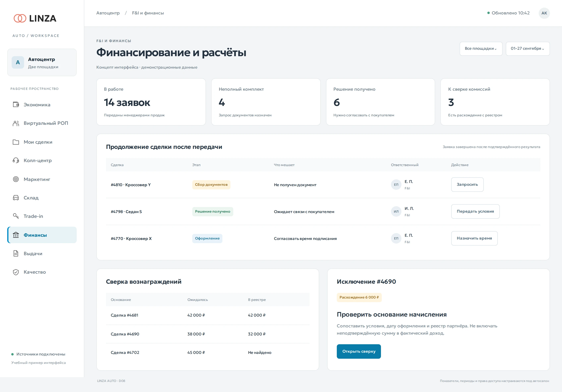Open the Неполный комплект card
Image resolution: width=562 pixels, height=392 pixels.
coord(266,102)
